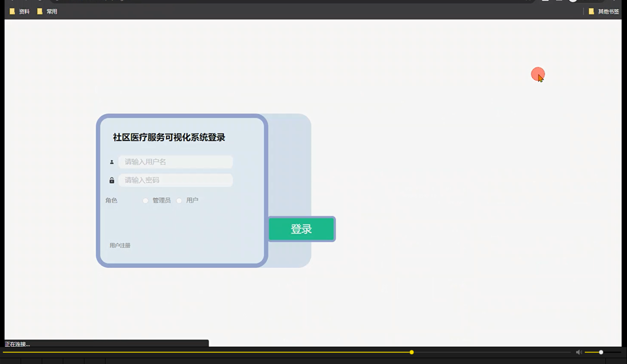Open the 资料 bookmarks folder

pos(19,11)
